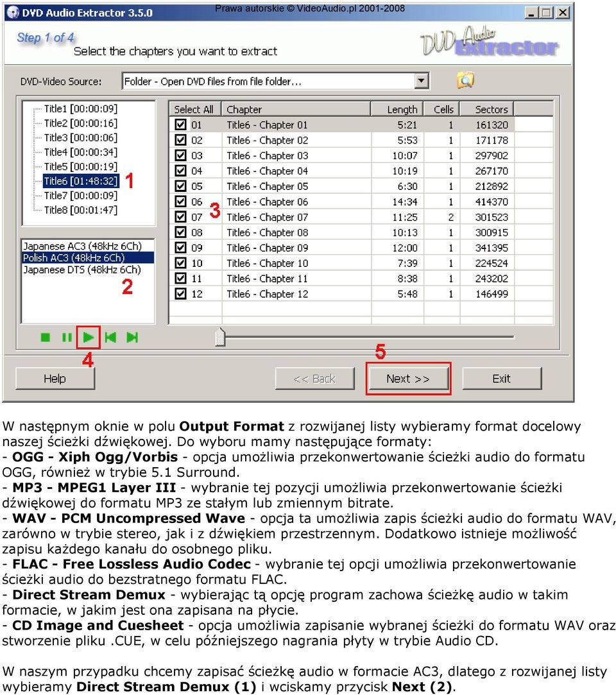Sort by the Length column header
Screen dimensions: 616x695
[397, 110]
